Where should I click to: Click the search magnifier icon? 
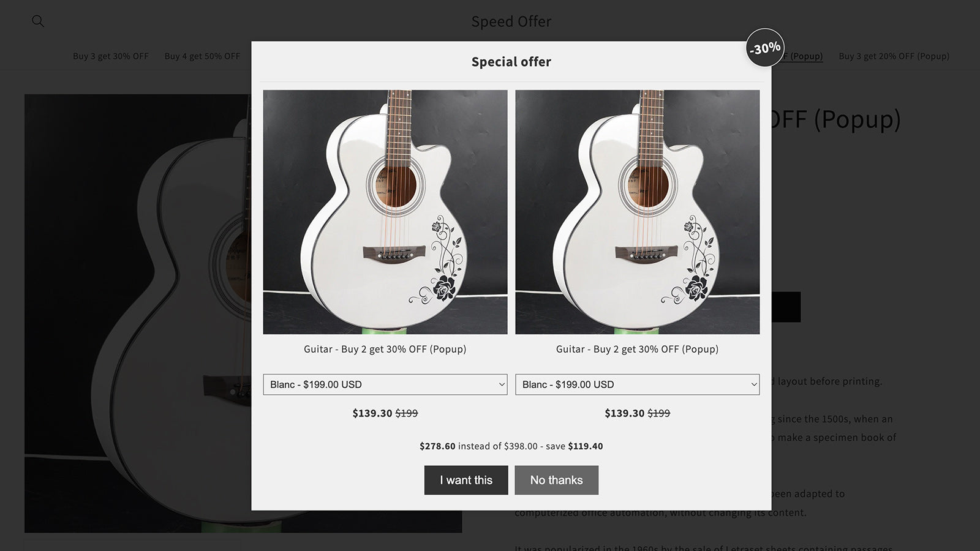[x=38, y=21]
